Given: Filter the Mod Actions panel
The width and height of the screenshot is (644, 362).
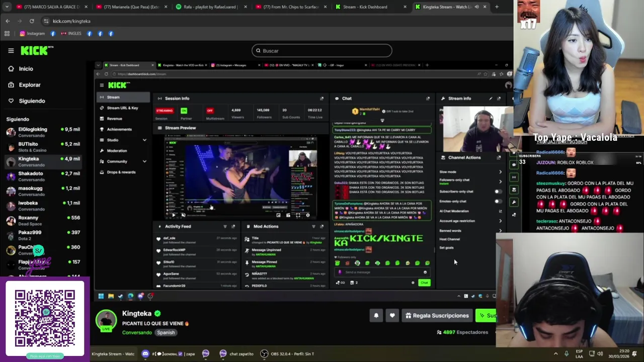Looking at the screenshot, I should coord(313,226).
